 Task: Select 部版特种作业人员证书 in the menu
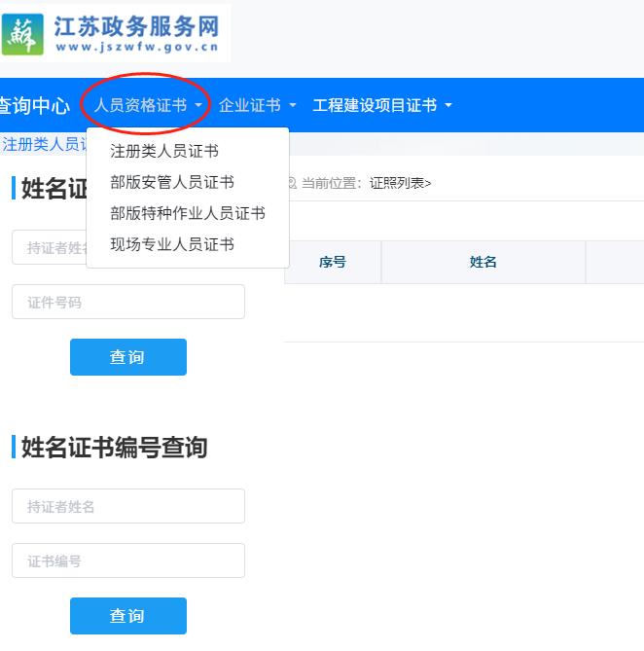pos(188,213)
